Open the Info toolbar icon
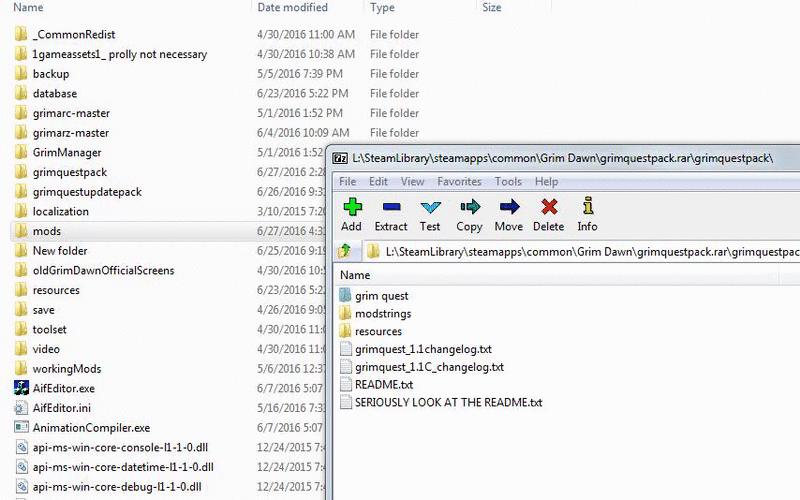Screen dimensions: 800x500 (x=588, y=206)
